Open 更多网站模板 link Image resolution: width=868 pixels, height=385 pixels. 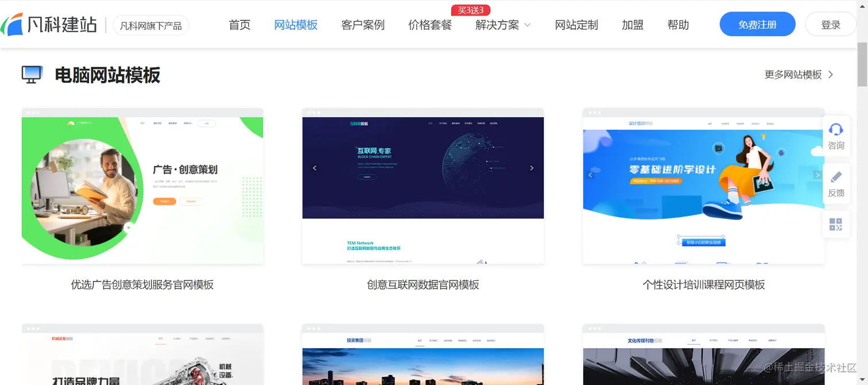coord(793,75)
